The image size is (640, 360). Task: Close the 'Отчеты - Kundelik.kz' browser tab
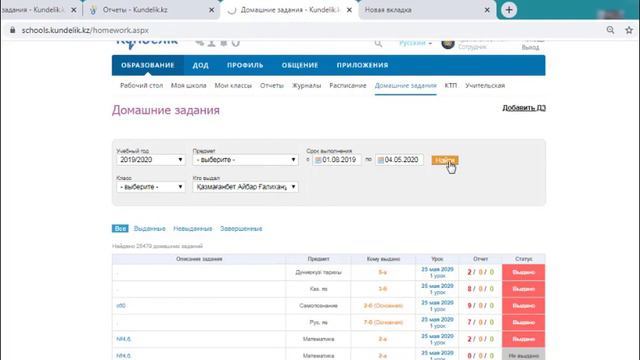(x=211, y=10)
